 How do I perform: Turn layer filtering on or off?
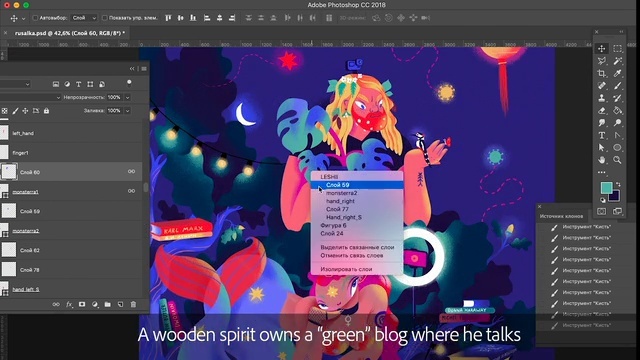coord(129,83)
